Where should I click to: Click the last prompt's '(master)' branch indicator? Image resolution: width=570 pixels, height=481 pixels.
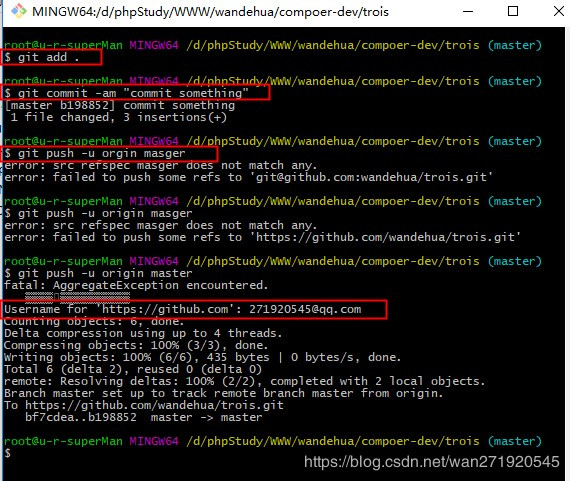[x=514, y=441]
